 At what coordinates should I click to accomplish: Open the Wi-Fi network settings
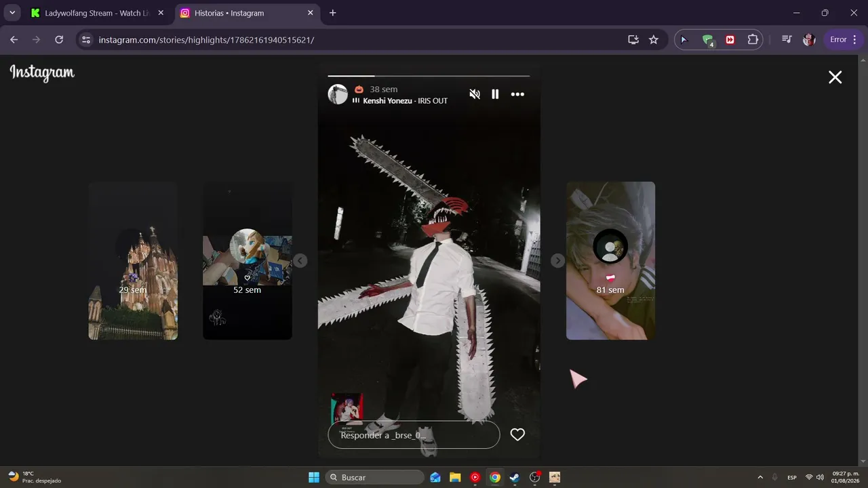coord(808,477)
